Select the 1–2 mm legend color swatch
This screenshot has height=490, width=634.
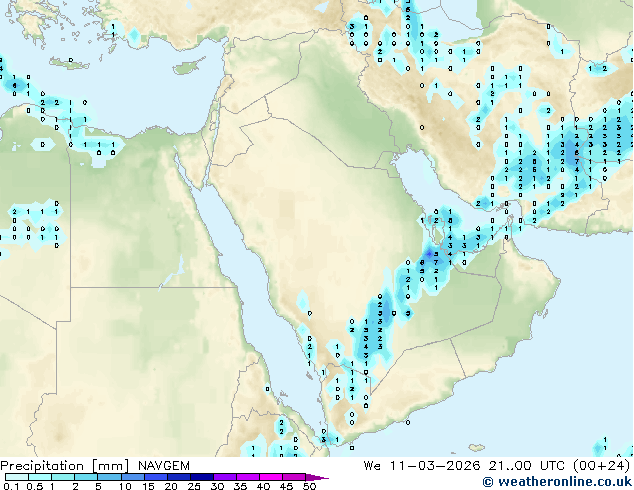click(63, 477)
